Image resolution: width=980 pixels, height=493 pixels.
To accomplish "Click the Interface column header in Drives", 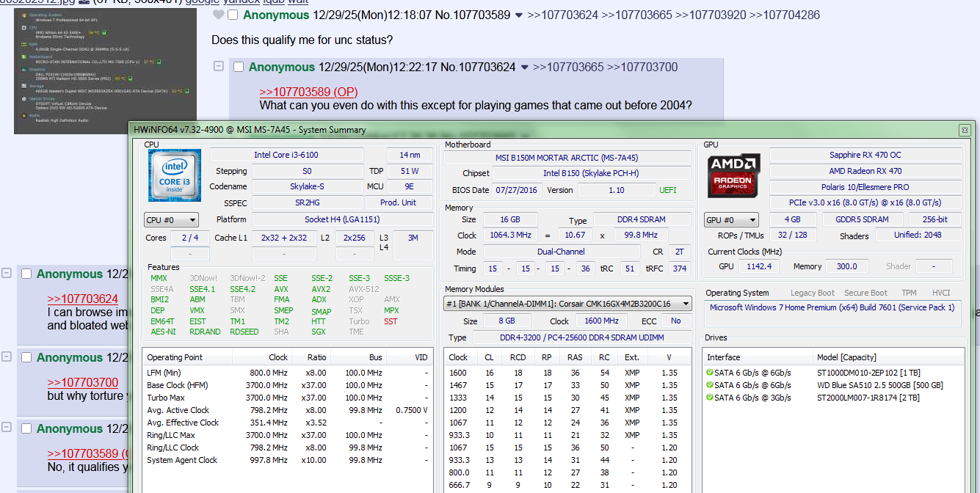I will pyautogui.click(x=758, y=357).
